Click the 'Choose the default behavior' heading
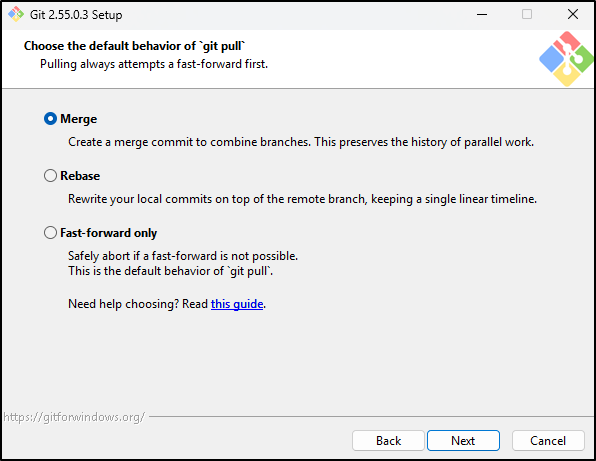The width and height of the screenshot is (596, 461). (x=135, y=46)
